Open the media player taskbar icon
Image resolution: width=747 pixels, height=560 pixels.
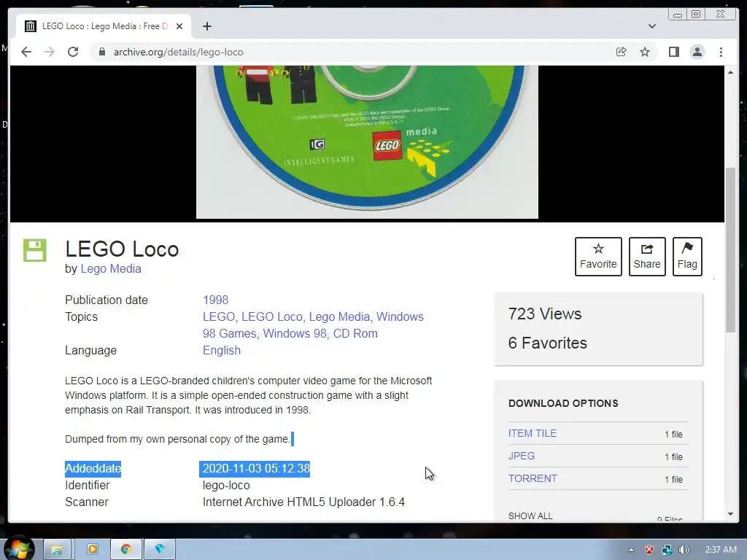click(92, 550)
